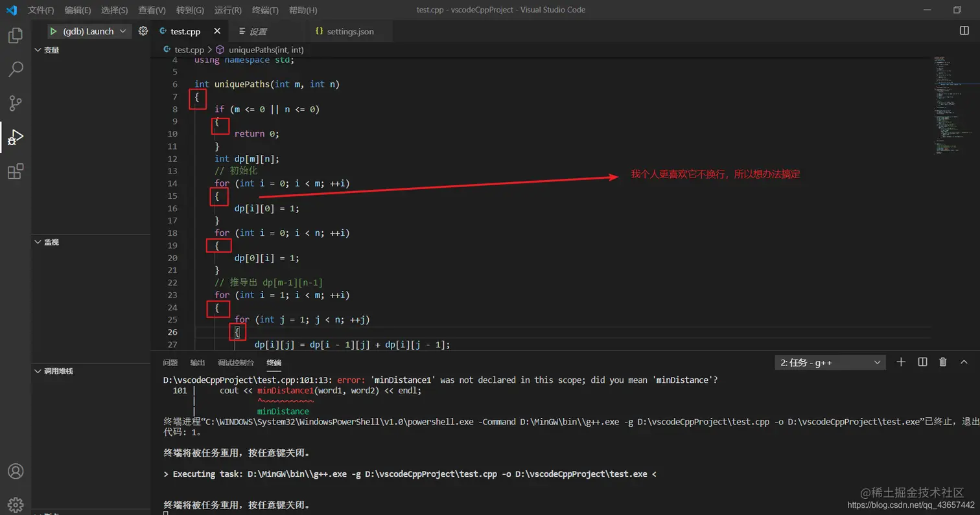Open the Search view in activity bar
The height and width of the screenshot is (515, 980).
pos(16,69)
